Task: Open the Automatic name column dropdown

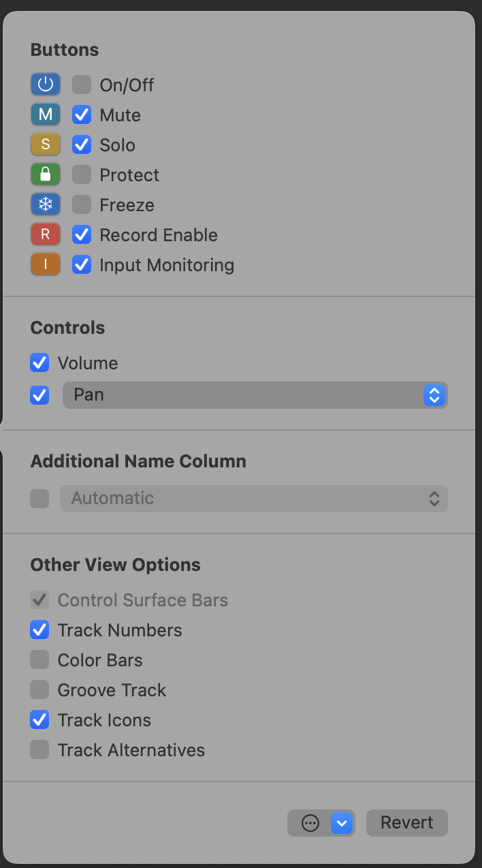Action: (x=253, y=499)
